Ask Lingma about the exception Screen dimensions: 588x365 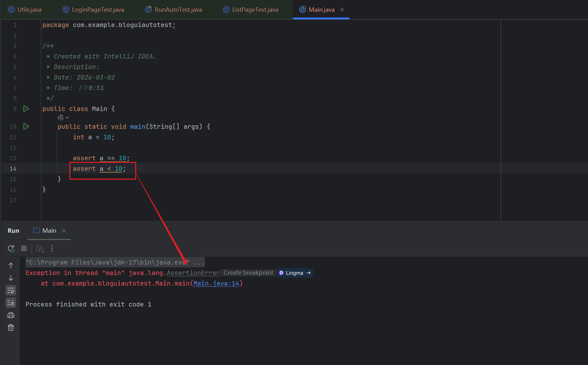click(295, 273)
